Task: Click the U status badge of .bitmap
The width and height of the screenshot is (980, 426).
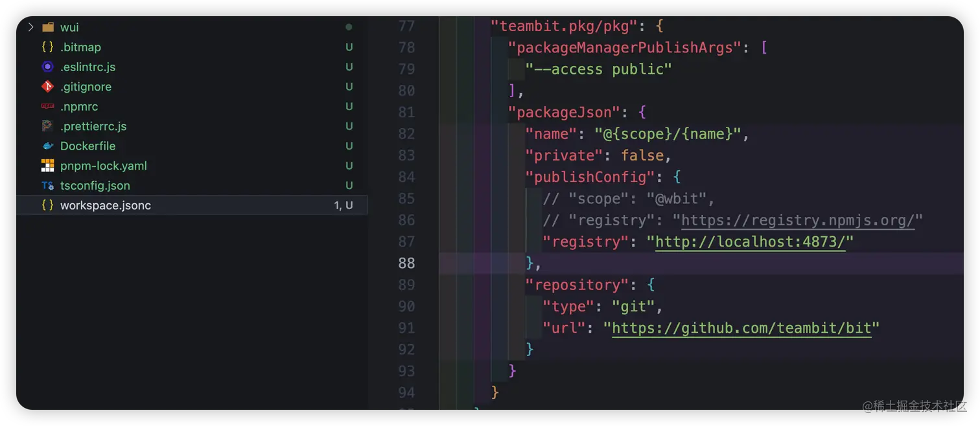Action: pos(349,47)
